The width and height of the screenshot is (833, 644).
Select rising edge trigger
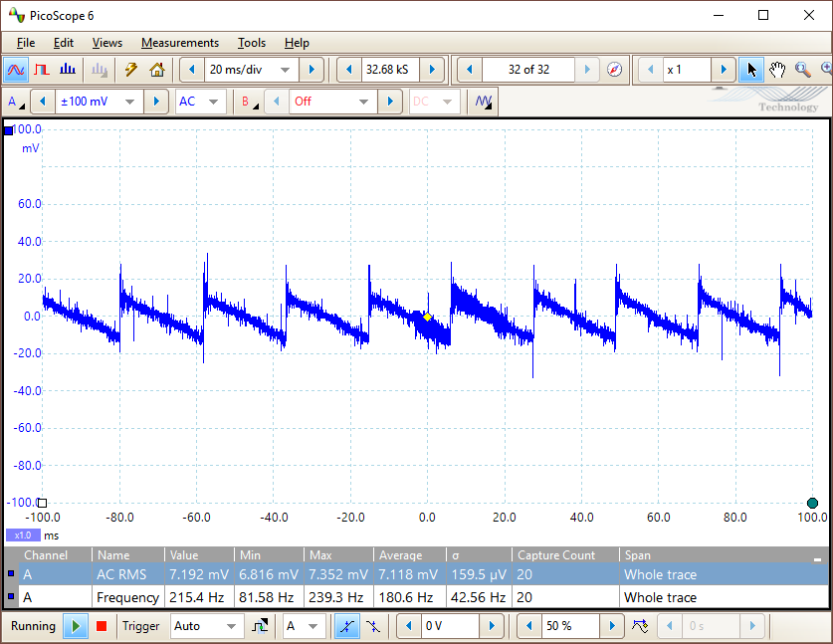(346, 626)
